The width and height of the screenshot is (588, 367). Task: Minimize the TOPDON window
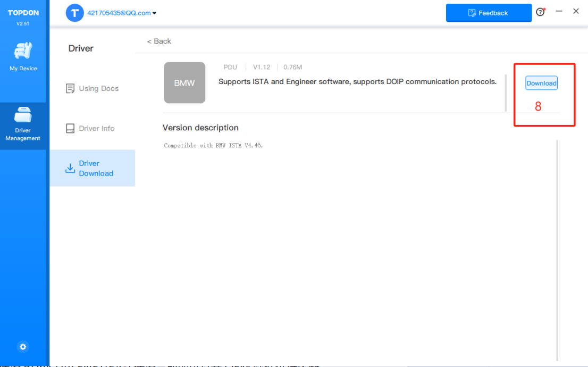559,11
